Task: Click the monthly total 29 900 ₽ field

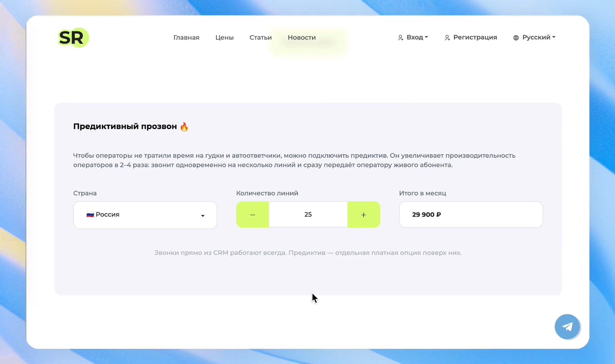Action: pyautogui.click(x=471, y=215)
